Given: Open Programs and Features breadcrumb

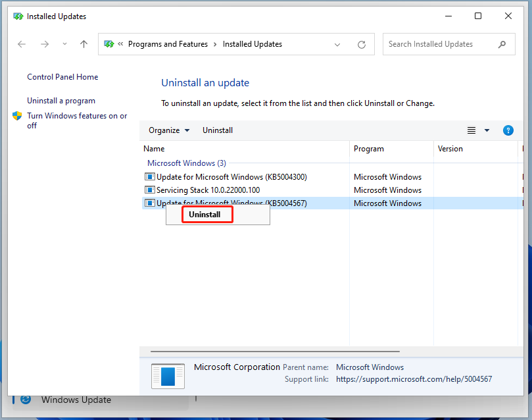Looking at the screenshot, I should (x=168, y=44).
